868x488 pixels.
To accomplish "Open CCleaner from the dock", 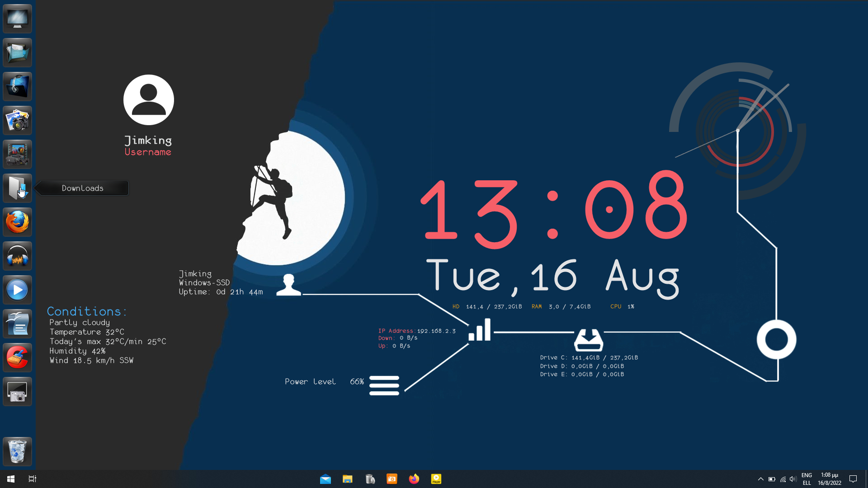I will 17,357.
